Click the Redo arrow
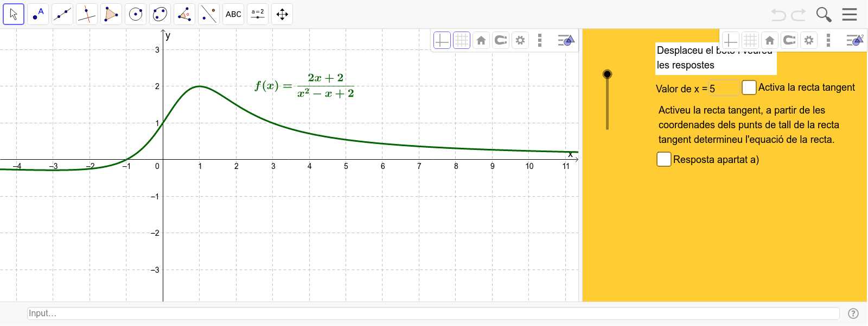The image size is (868, 326). [799, 15]
